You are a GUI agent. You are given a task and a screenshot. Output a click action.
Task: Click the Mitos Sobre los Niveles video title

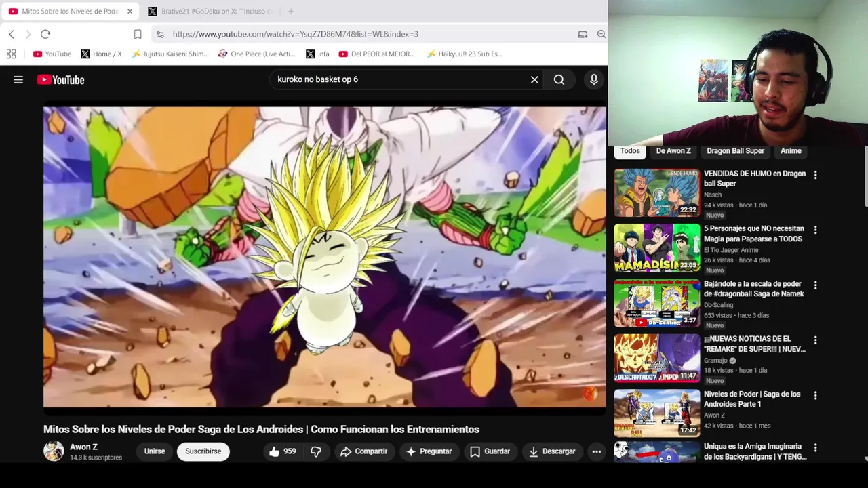[x=261, y=429]
